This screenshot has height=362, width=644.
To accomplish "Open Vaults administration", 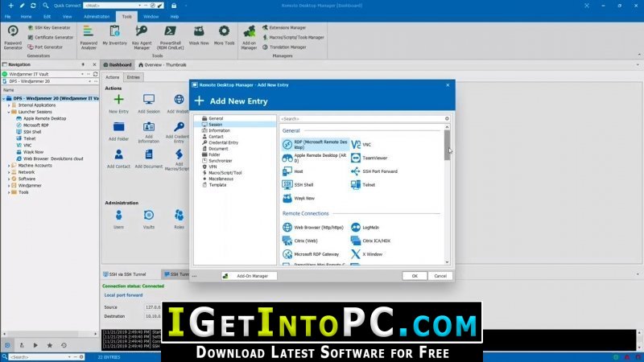I will click(x=149, y=219).
